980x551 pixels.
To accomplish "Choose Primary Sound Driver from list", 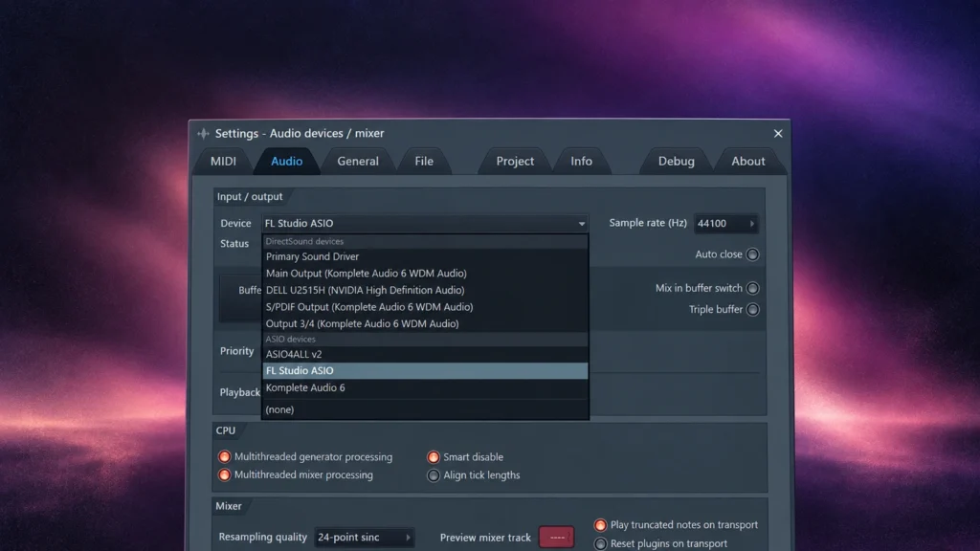I will tap(425, 256).
